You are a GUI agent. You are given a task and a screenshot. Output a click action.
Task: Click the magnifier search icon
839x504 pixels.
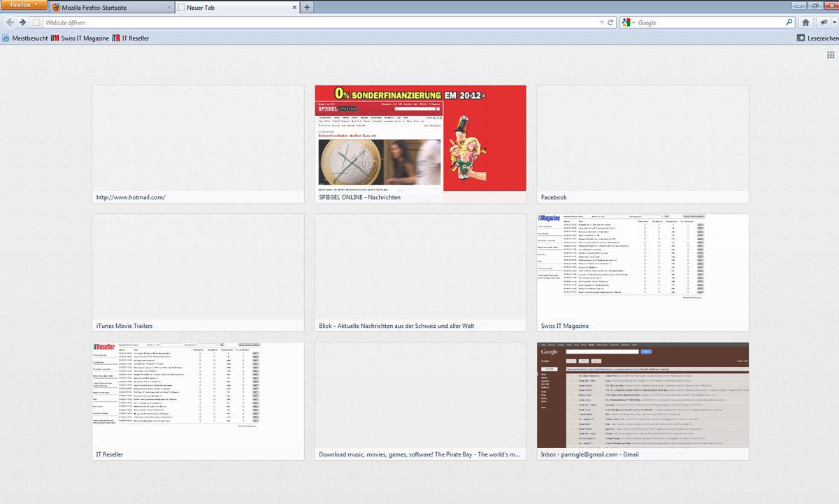(789, 22)
